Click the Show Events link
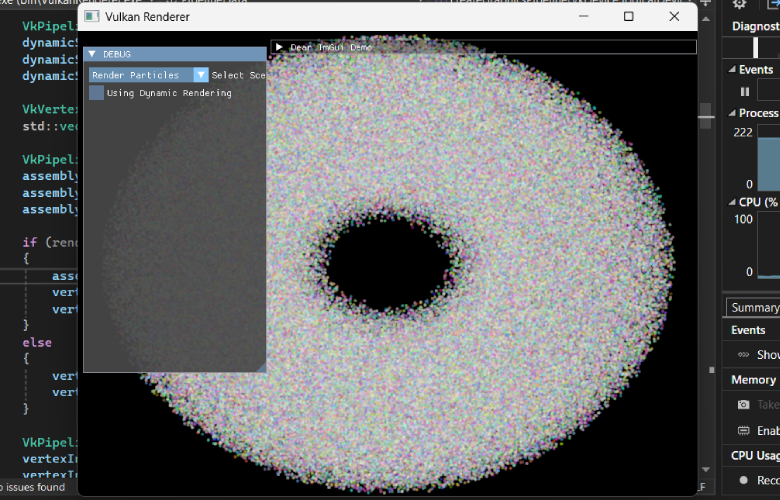 coord(768,355)
